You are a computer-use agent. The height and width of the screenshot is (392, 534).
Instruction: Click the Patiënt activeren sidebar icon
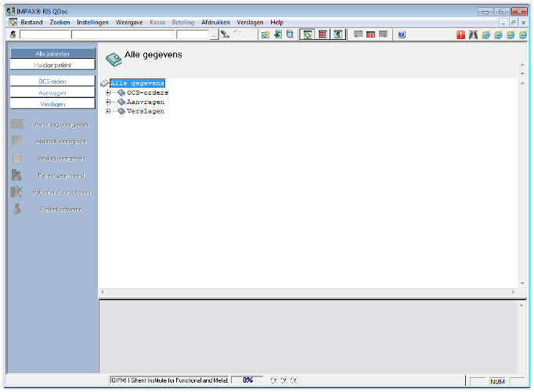17,209
